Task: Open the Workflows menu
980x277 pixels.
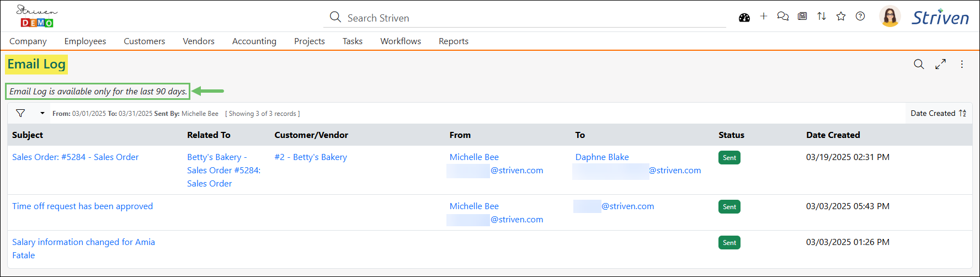Action: tap(401, 41)
